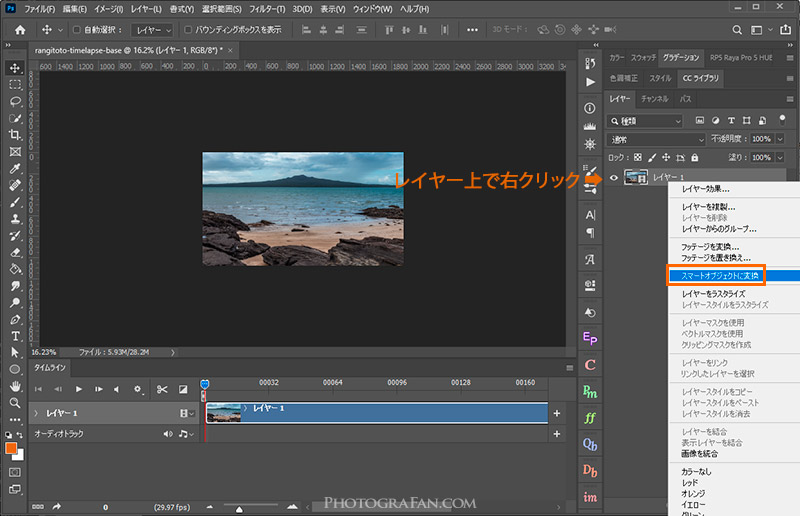Open the workspace switcher dropdown
Screen dimensions: 800x516
[x=760, y=30]
